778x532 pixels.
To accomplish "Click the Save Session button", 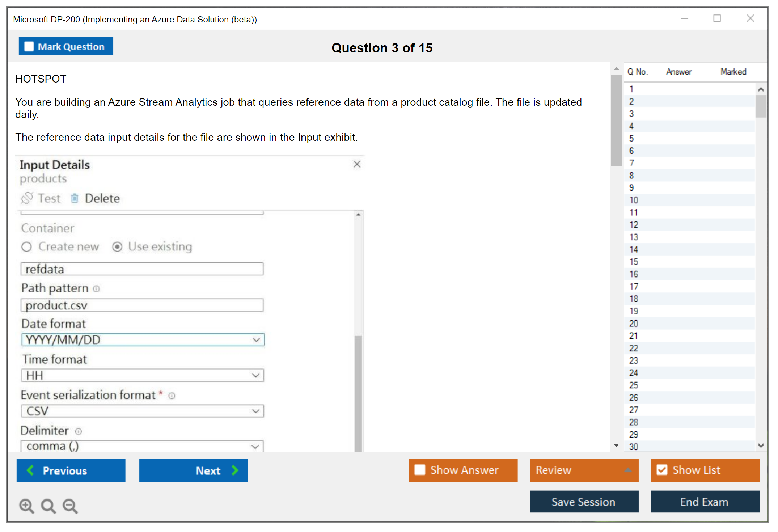I will pyautogui.click(x=584, y=502).
